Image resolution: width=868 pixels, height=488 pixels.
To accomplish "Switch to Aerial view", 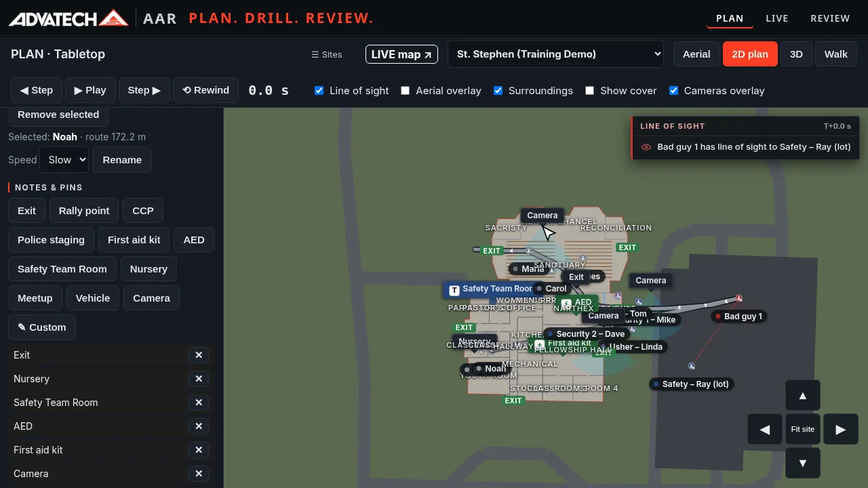I will (696, 54).
